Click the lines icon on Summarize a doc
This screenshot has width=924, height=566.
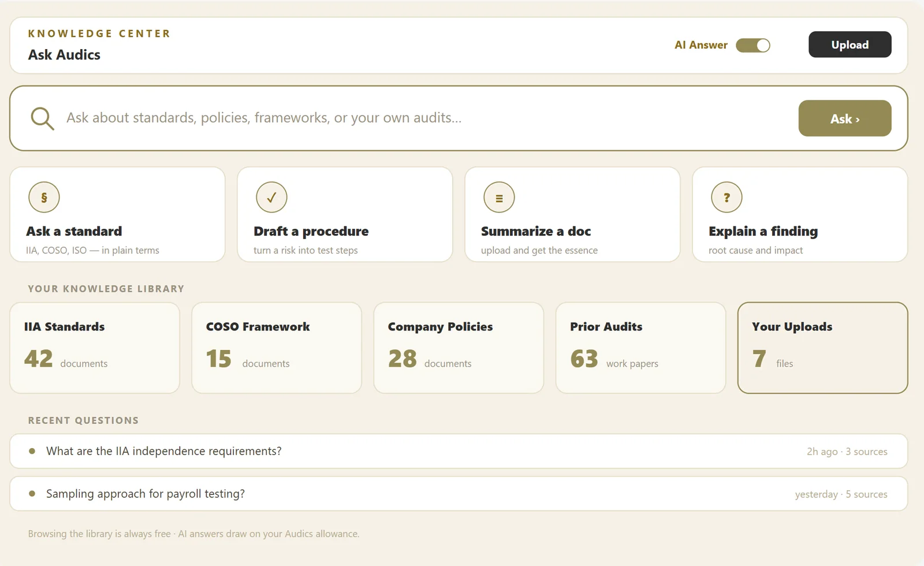[499, 198]
